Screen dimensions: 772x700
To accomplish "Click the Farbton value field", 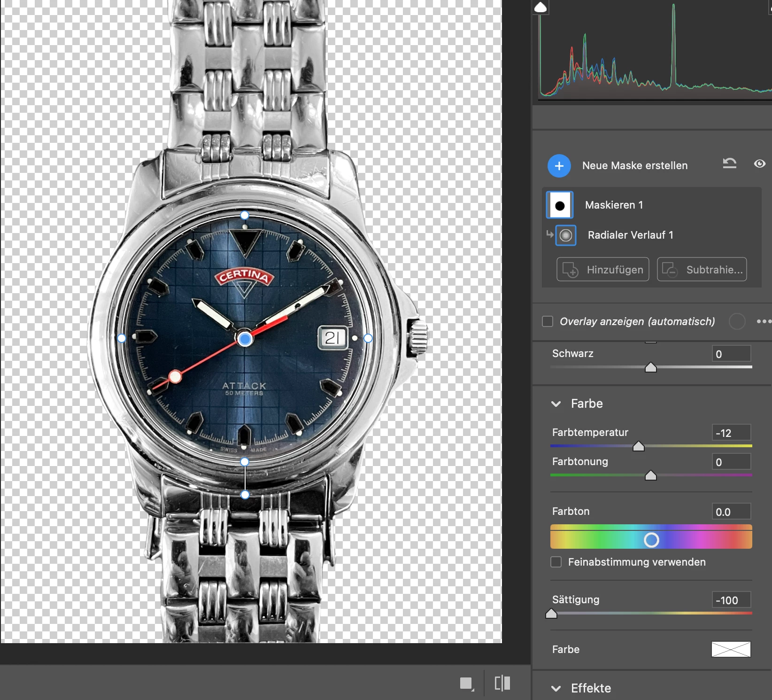I will click(x=731, y=512).
